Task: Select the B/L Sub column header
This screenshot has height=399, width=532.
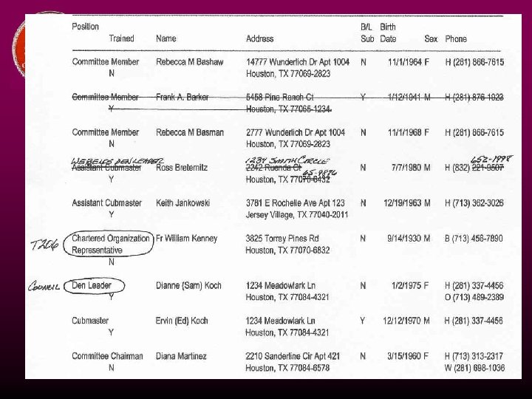Action: point(367,33)
